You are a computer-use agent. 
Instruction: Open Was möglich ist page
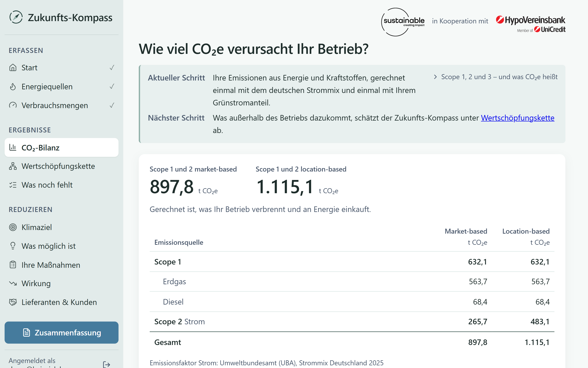pos(61,246)
